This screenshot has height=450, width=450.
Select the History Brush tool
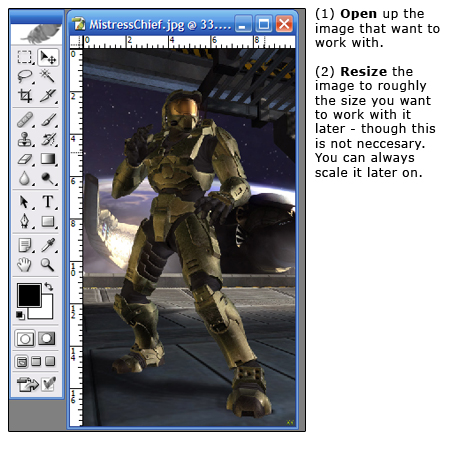coord(48,139)
